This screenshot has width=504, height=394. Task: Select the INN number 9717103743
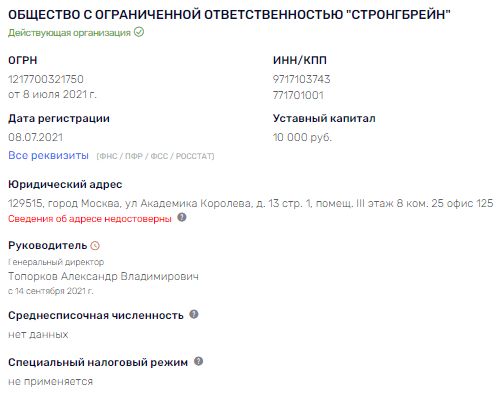[301, 79]
